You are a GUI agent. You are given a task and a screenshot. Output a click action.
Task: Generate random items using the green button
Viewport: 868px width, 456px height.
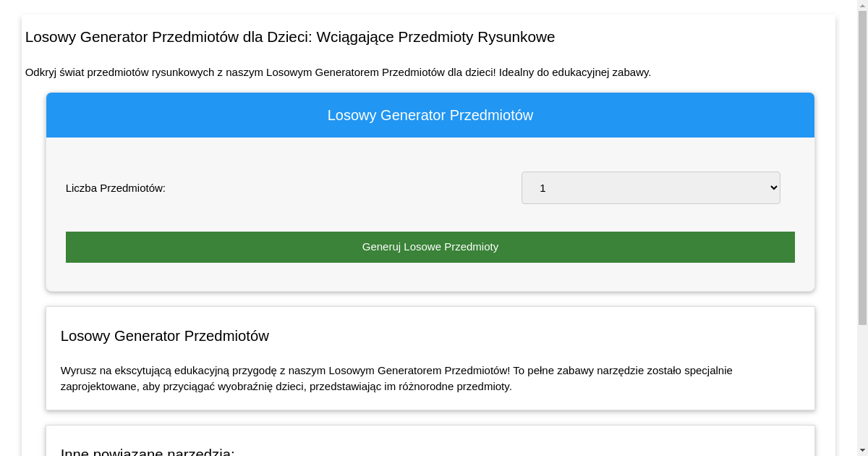point(430,247)
